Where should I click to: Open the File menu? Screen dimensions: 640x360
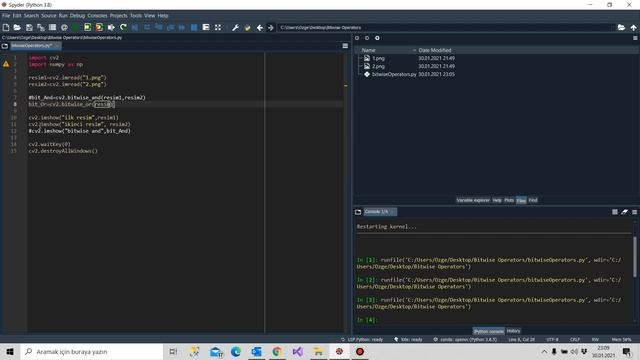pyautogui.click(x=6, y=16)
